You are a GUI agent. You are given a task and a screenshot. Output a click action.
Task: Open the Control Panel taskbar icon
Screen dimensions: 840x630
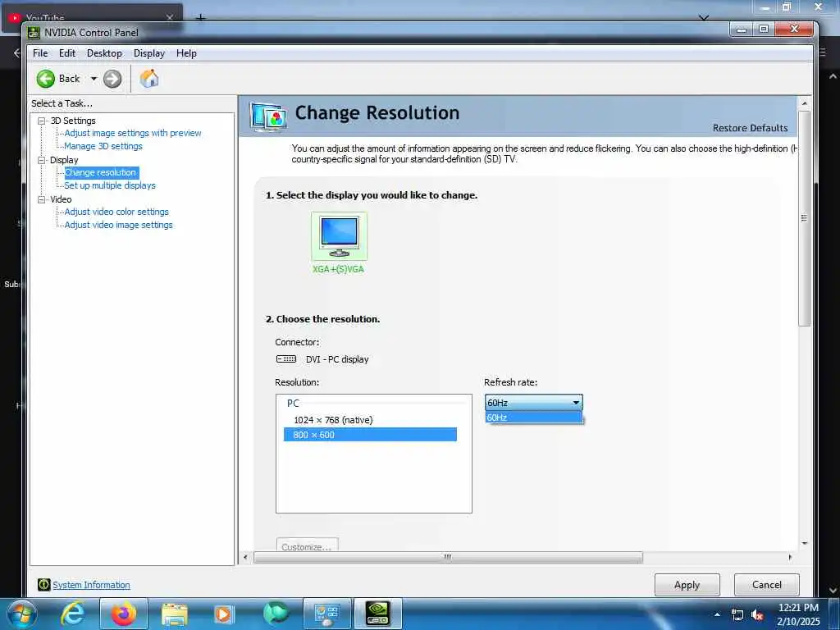pos(326,614)
